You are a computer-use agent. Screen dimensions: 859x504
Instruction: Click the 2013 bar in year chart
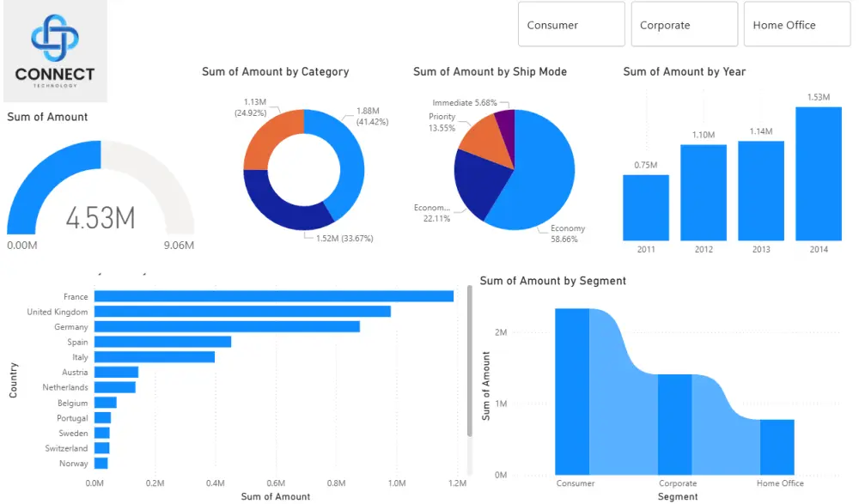coord(761,191)
